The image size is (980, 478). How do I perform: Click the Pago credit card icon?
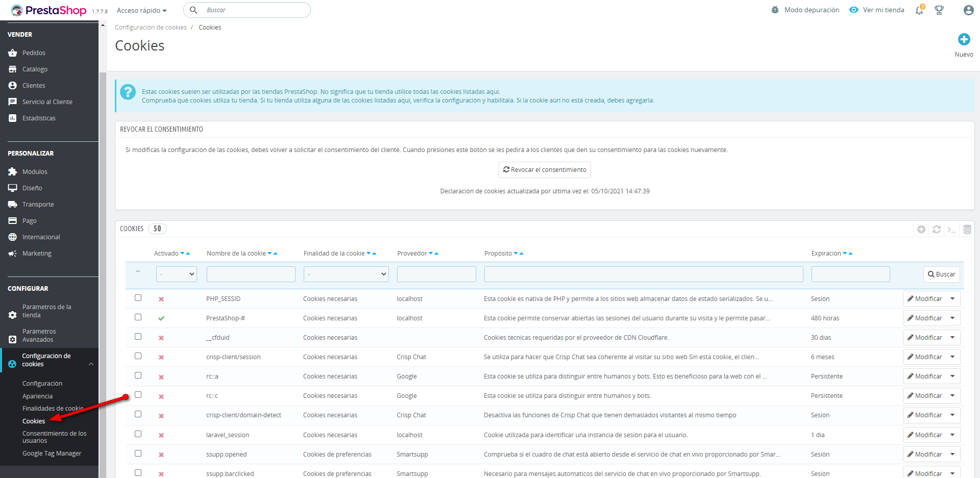[x=13, y=221]
